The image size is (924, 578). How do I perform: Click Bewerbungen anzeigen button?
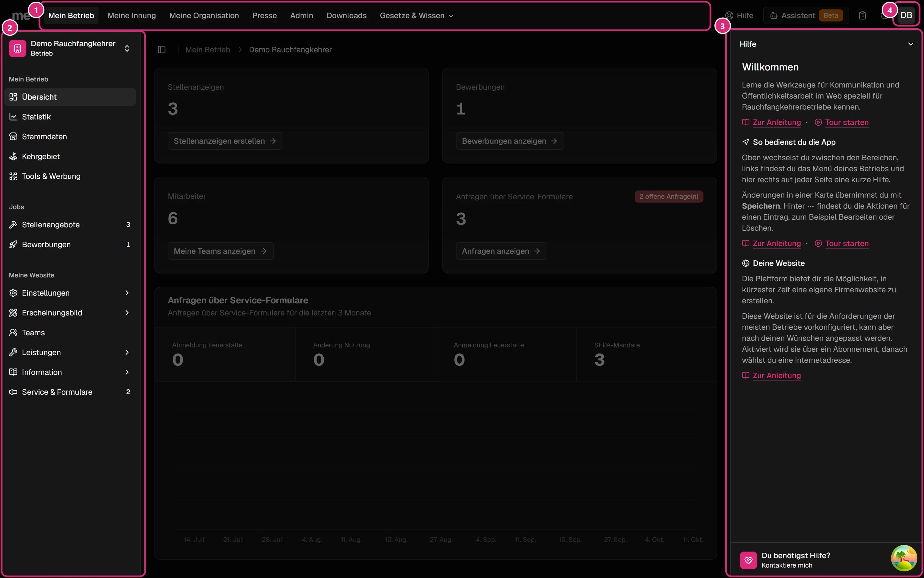[510, 141]
